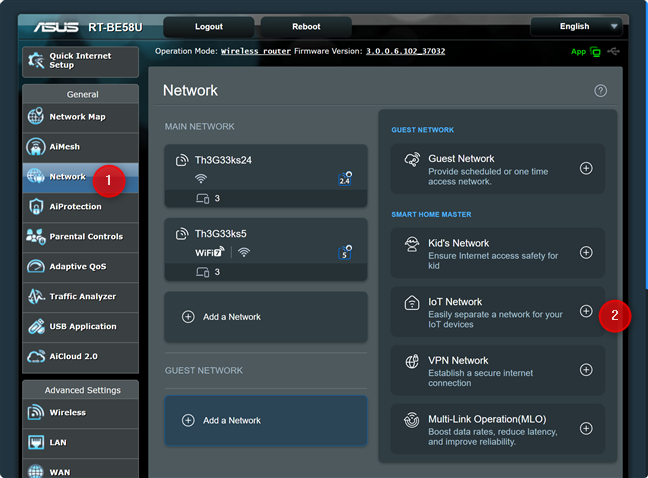
Task: Go to Parental Controls
Action: pos(81,237)
